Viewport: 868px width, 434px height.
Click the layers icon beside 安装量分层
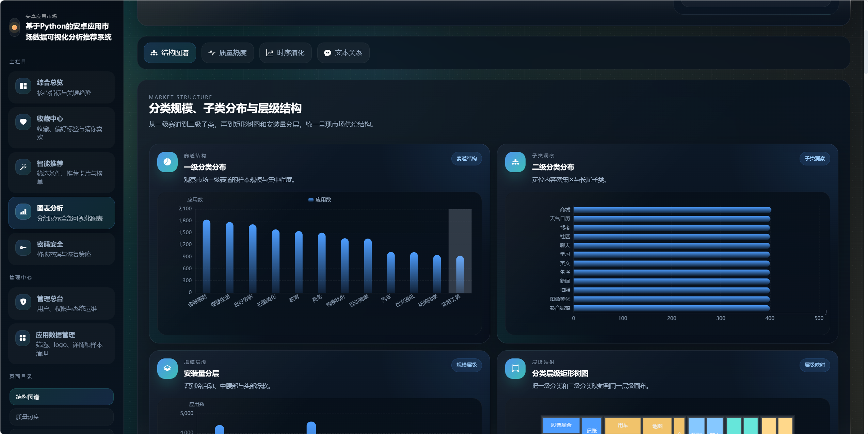tap(167, 368)
